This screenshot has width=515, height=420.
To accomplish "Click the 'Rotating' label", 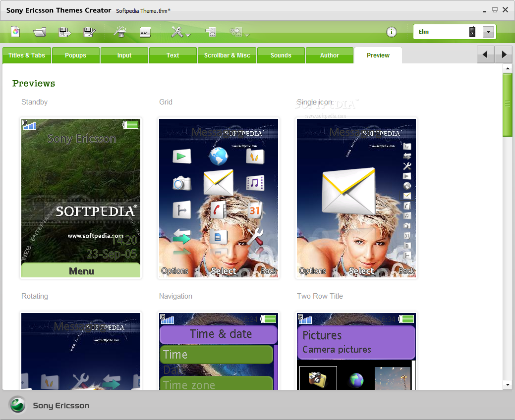I will point(35,296).
